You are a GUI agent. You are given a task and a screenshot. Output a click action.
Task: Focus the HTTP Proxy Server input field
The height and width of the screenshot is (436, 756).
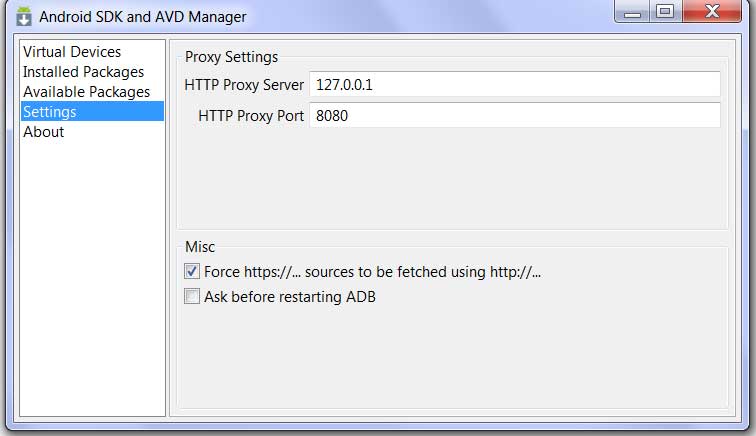click(x=515, y=84)
